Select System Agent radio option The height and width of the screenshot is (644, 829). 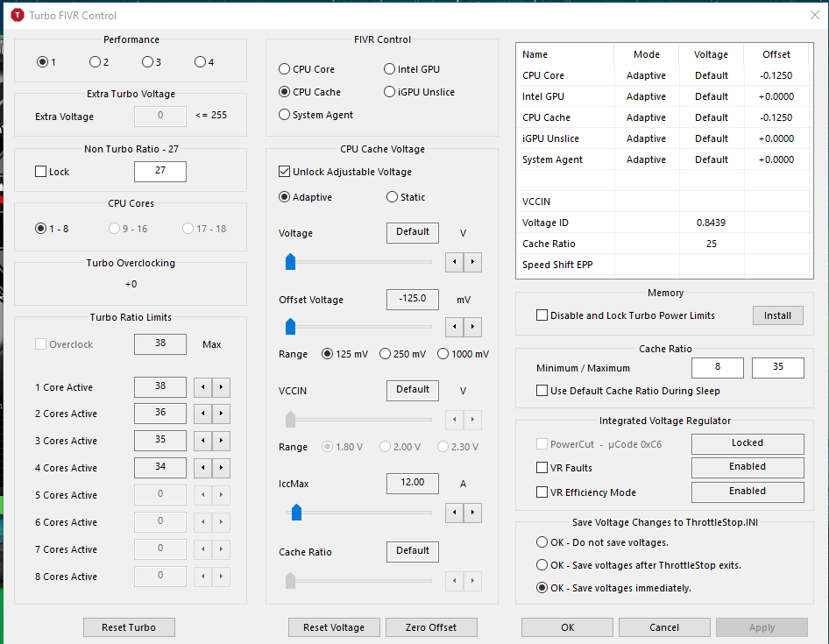pyautogui.click(x=315, y=115)
